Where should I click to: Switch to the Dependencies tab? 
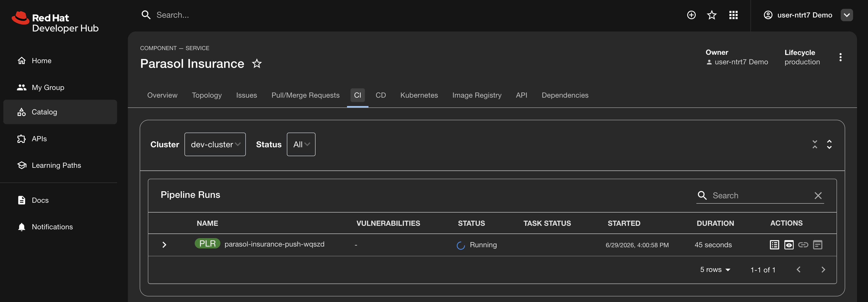pos(565,95)
